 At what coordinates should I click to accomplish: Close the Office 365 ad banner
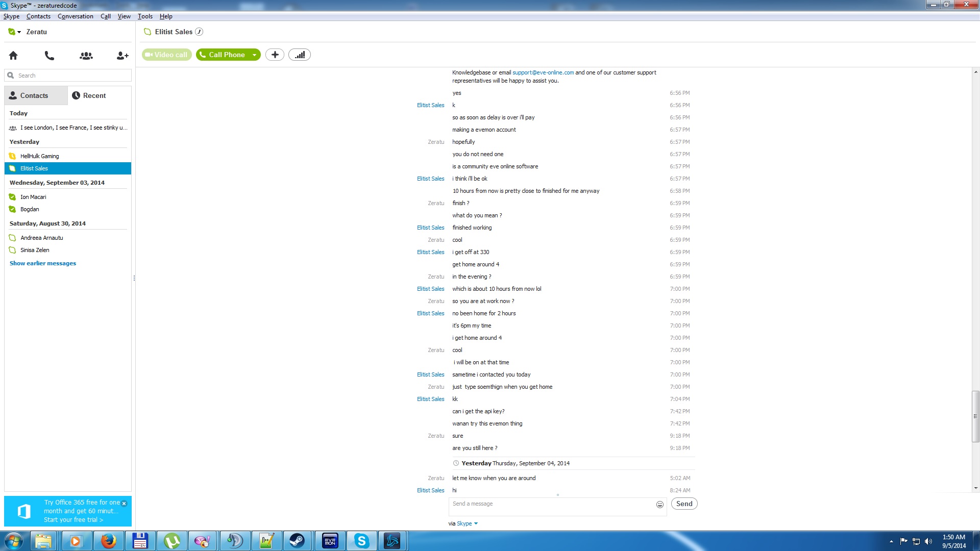[x=124, y=503]
